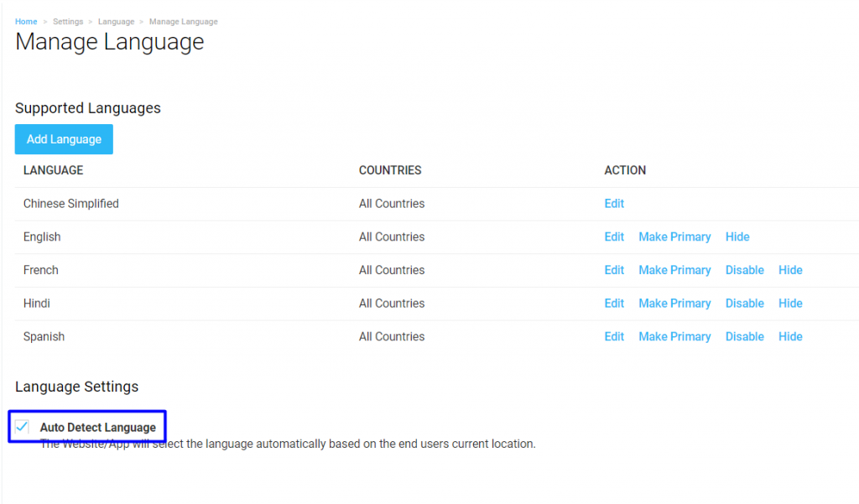Disable the Hindi language
859x504 pixels.
[x=744, y=303]
